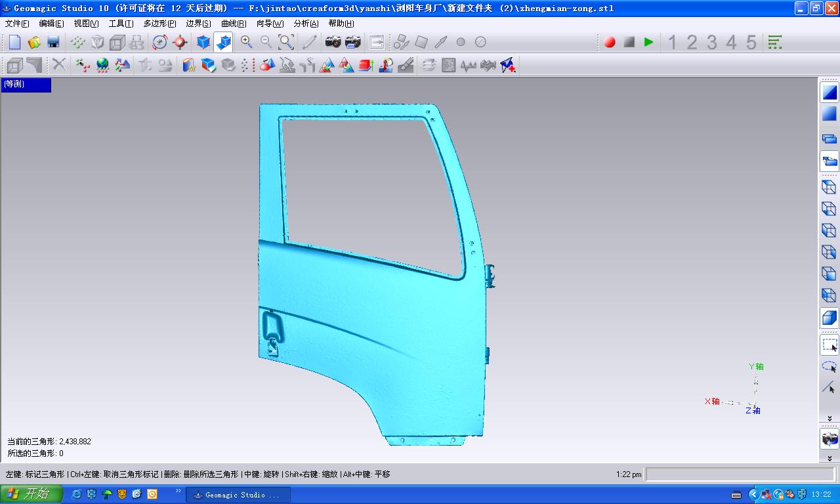Click the red crosshair rotation center icon
This screenshot has height=504, width=840.
coord(180,43)
